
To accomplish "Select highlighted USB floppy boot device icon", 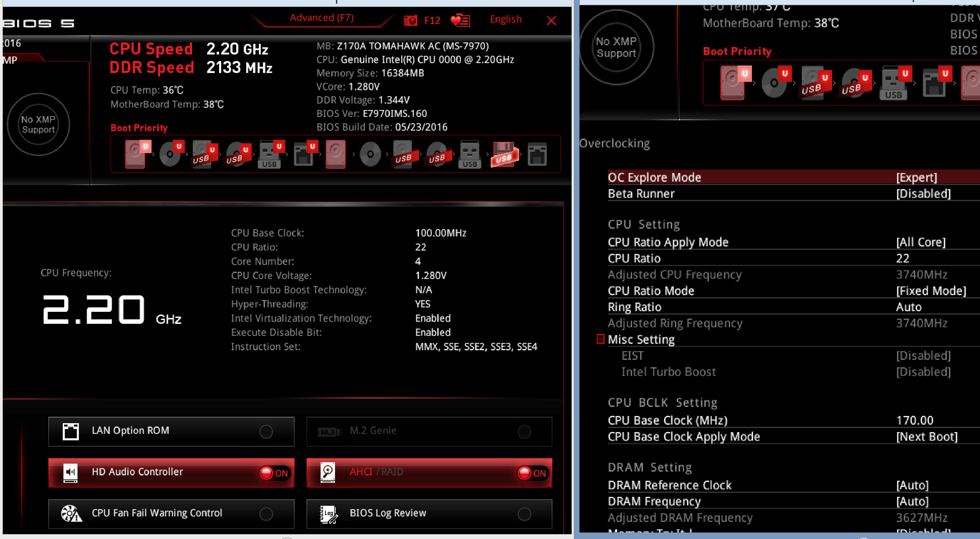I will (x=503, y=155).
